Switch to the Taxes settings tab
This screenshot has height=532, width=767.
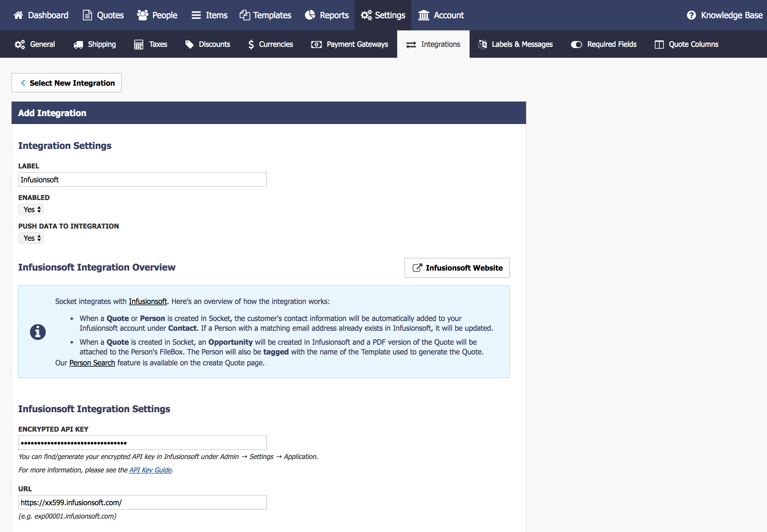click(151, 44)
